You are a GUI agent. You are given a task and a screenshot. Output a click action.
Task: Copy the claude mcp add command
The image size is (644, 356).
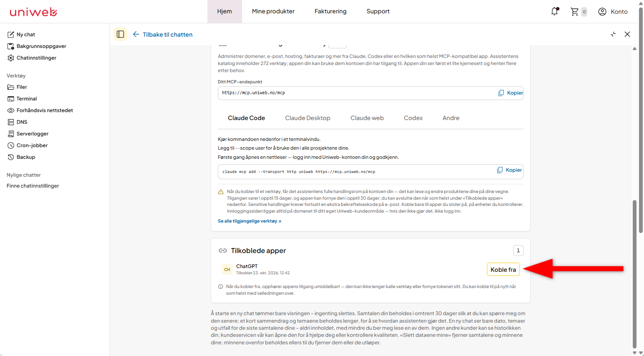[509, 170]
